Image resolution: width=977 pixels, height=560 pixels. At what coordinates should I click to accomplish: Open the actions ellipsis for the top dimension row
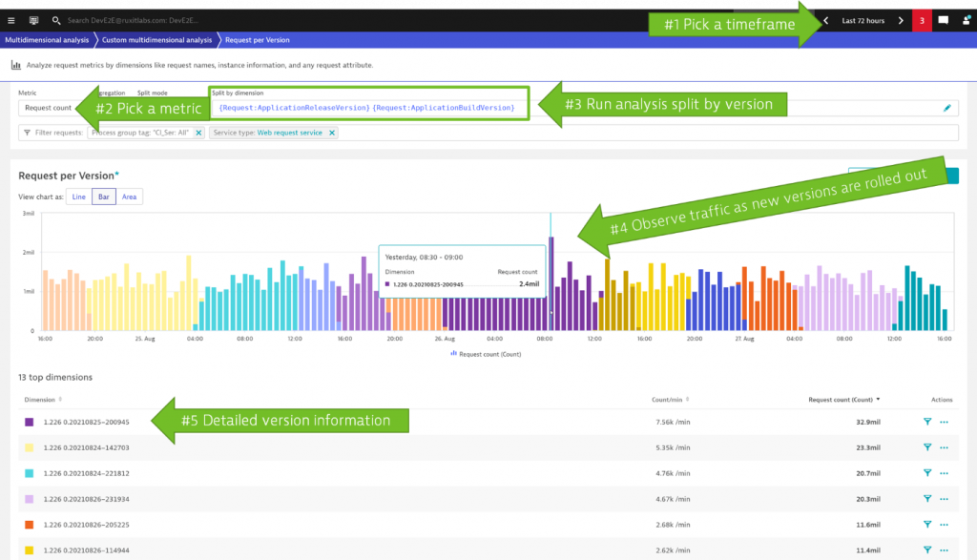point(944,421)
